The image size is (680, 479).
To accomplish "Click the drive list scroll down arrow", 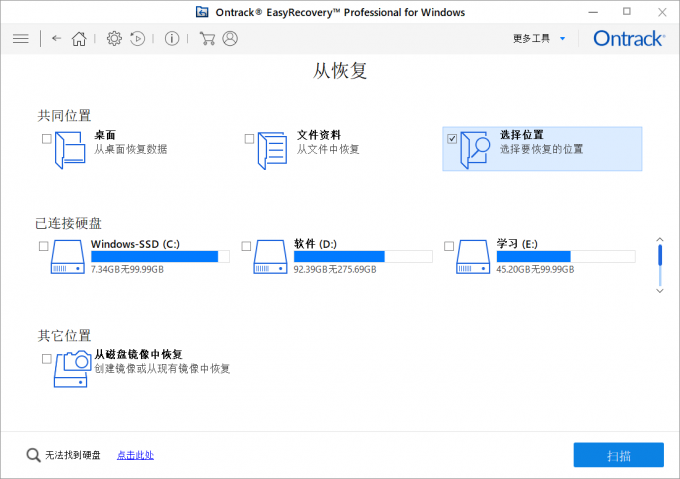I will tap(660, 291).
